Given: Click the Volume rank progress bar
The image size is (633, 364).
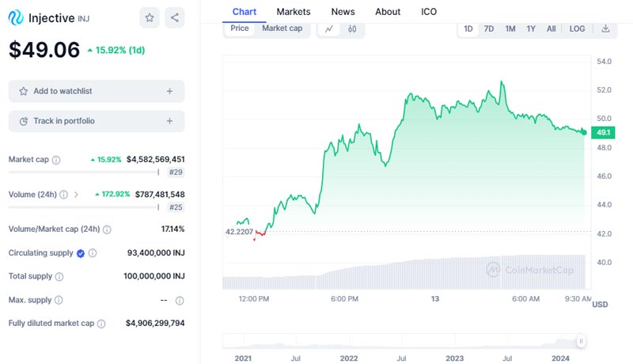Looking at the screenshot, I should click(x=84, y=207).
